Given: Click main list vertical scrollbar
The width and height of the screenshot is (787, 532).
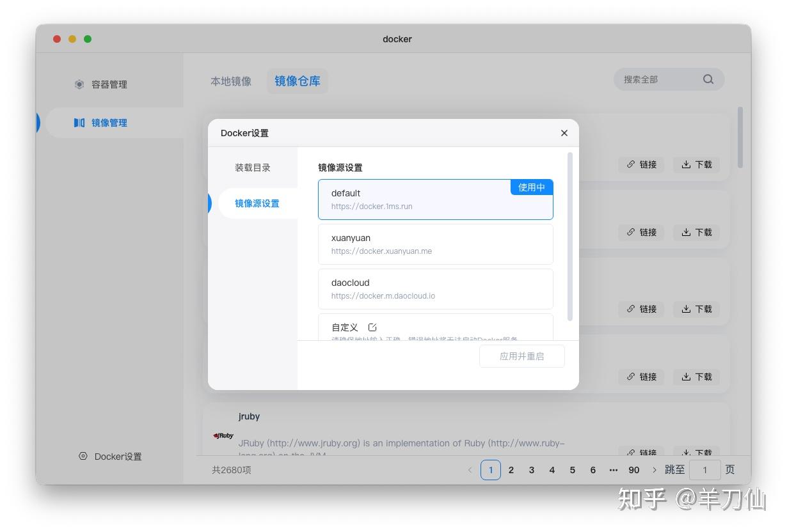Looking at the screenshot, I should click(x=740, y=137).
